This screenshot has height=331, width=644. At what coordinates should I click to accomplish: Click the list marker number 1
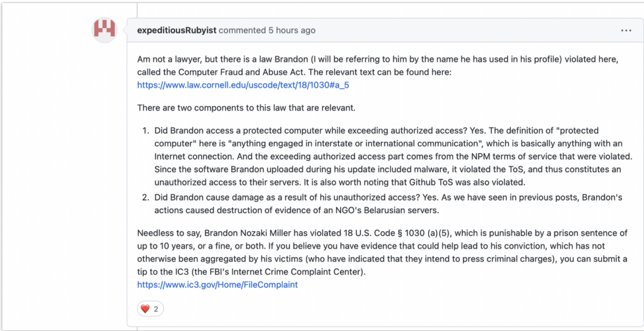click(x=146, y=130)
